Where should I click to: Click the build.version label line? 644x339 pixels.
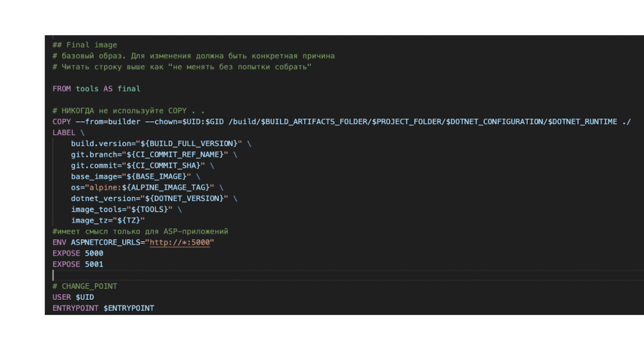158,143
